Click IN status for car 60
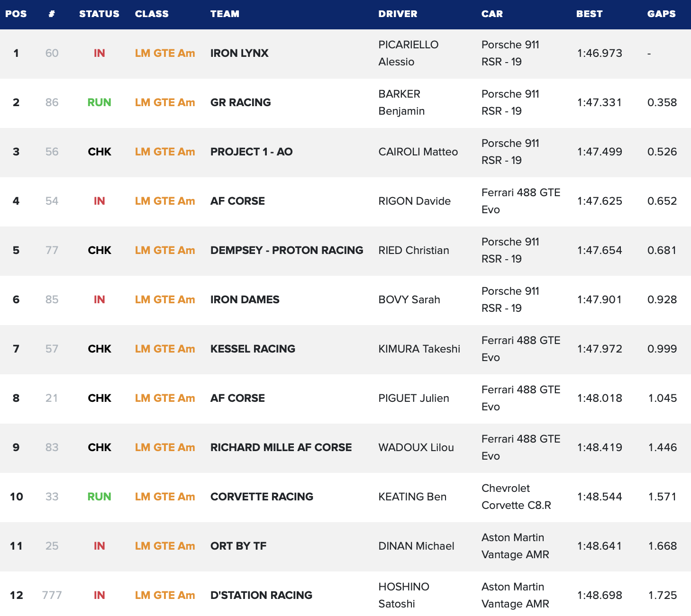The width and height of the screenshot is (691, 616). pyautogui.click(x=100, y=53)
